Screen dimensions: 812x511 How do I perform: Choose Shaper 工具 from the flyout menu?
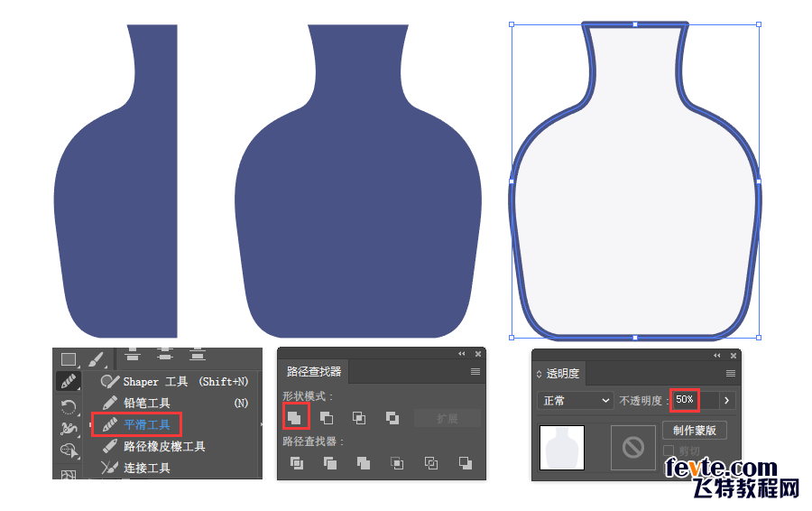point(175,382)
